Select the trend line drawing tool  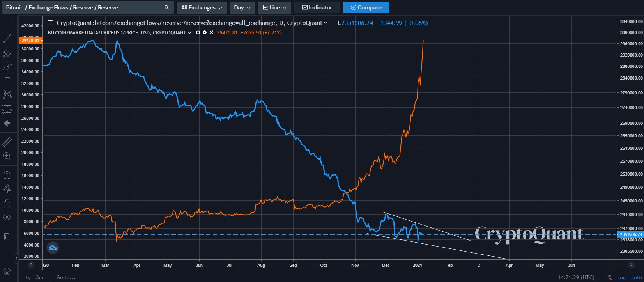(7, 39)
